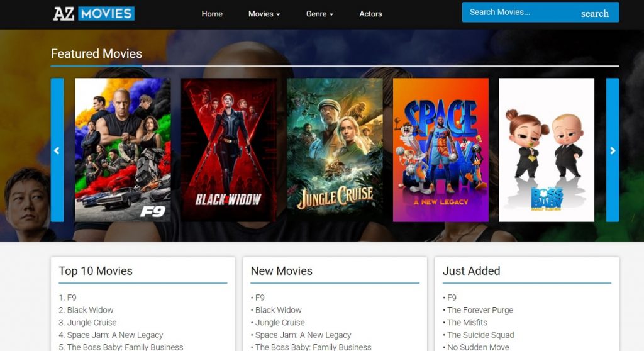
Task: Click the AZ Movies logo
Action: (94, 14)
